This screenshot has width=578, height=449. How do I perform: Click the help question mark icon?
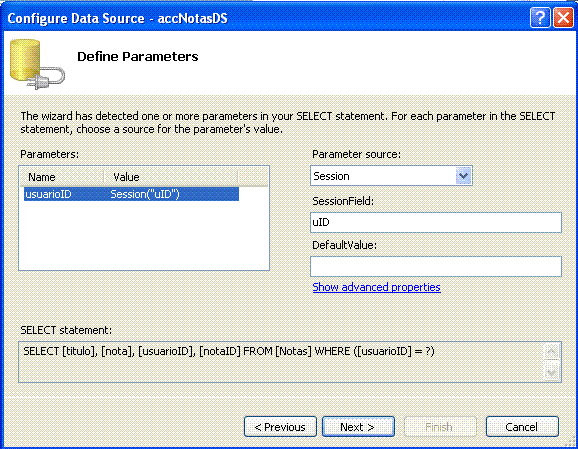point(540,17)
